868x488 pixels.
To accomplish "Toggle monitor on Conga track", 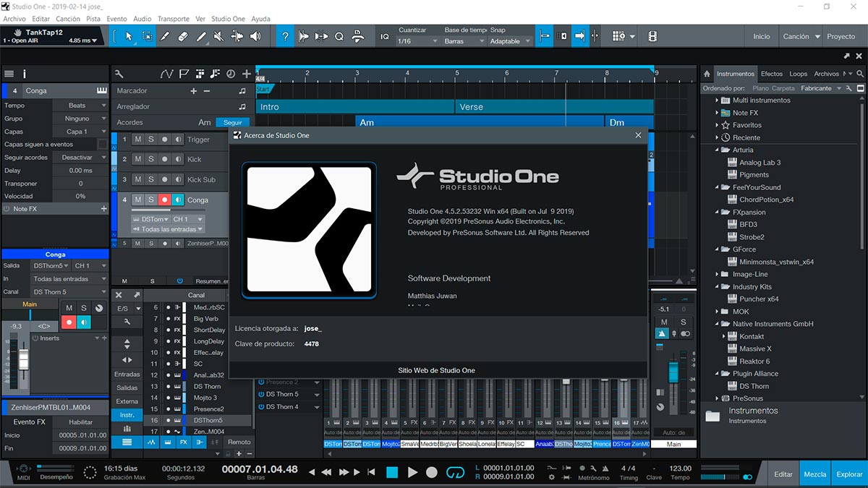I will tap(178, 200).
